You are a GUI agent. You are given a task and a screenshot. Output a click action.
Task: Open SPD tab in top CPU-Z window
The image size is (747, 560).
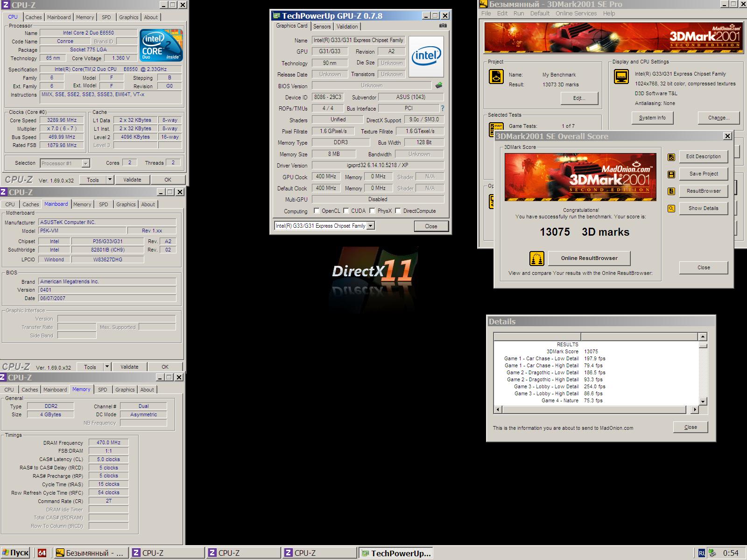click(106, 17)
